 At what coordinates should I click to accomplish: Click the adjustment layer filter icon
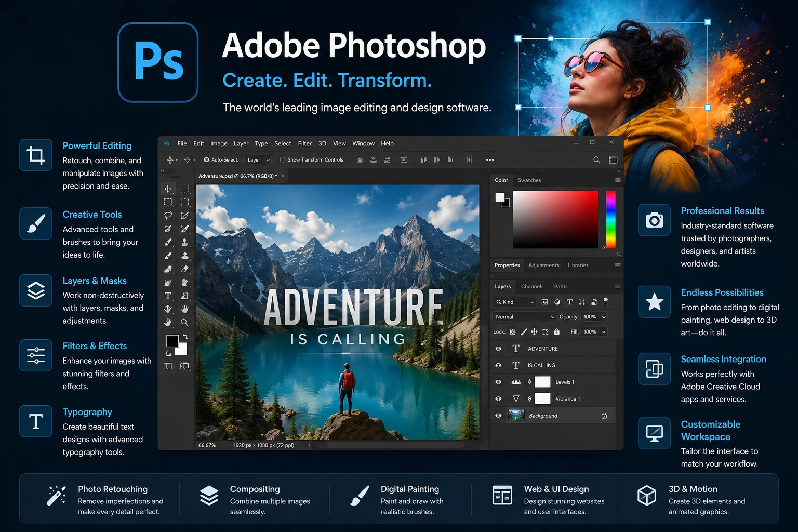(x=557, y=302)
